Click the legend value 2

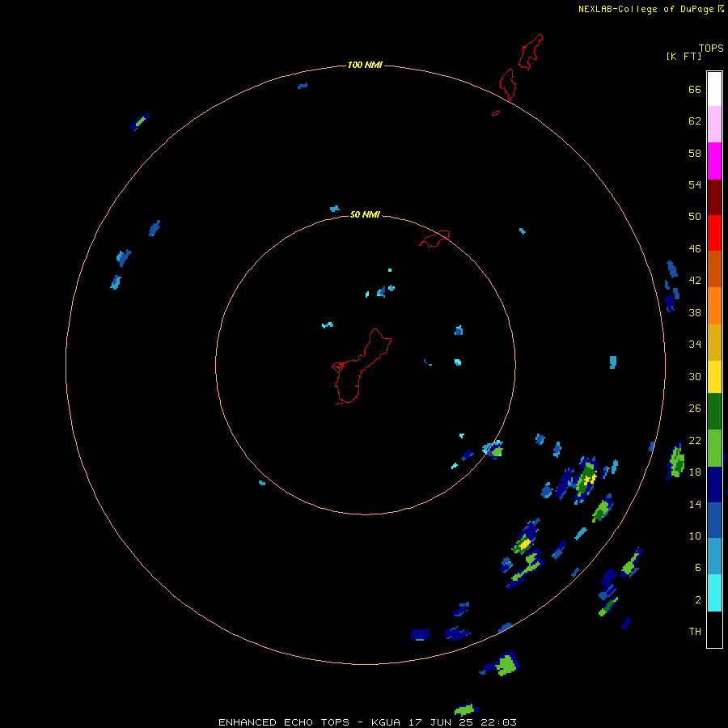[698, 600]
